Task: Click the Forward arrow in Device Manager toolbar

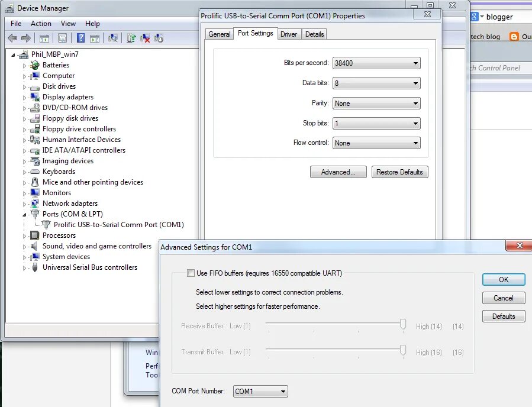Action: point(26,38)
